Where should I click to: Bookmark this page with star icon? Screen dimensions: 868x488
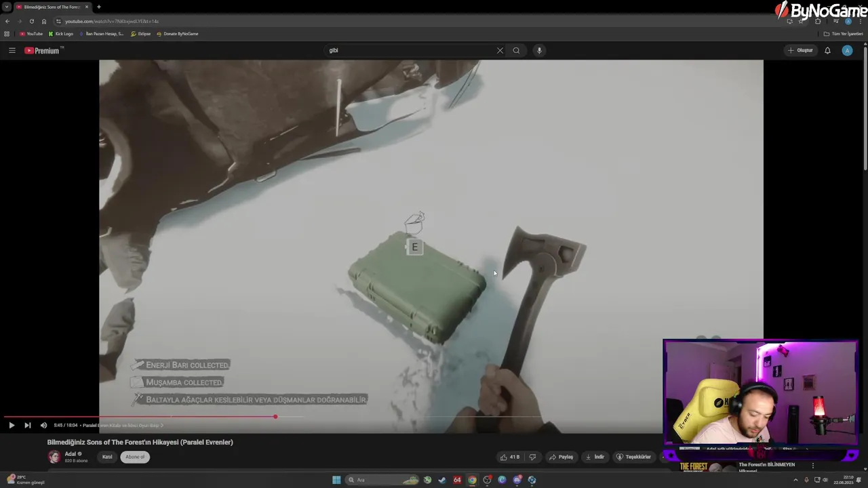(x=802, y=21)
